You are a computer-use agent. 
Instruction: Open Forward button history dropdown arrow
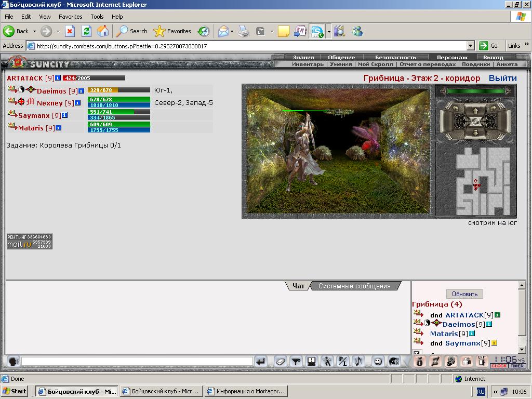pos(58,31)
